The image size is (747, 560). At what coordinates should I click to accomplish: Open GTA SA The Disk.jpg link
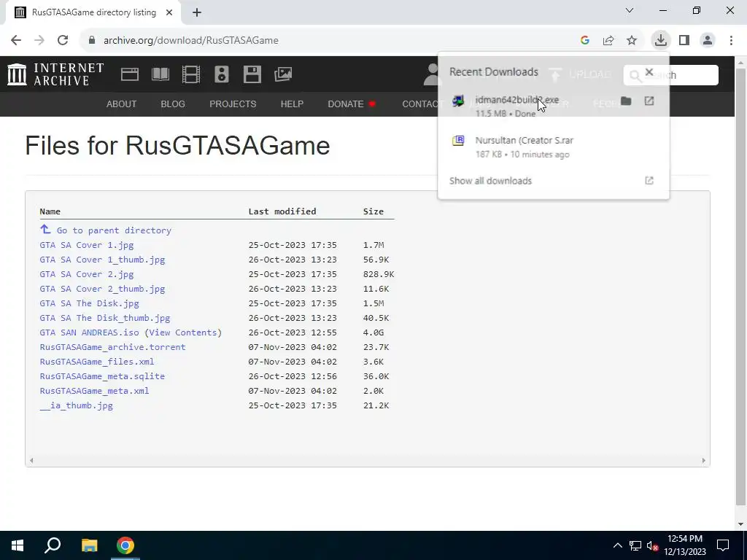point(90,303)
